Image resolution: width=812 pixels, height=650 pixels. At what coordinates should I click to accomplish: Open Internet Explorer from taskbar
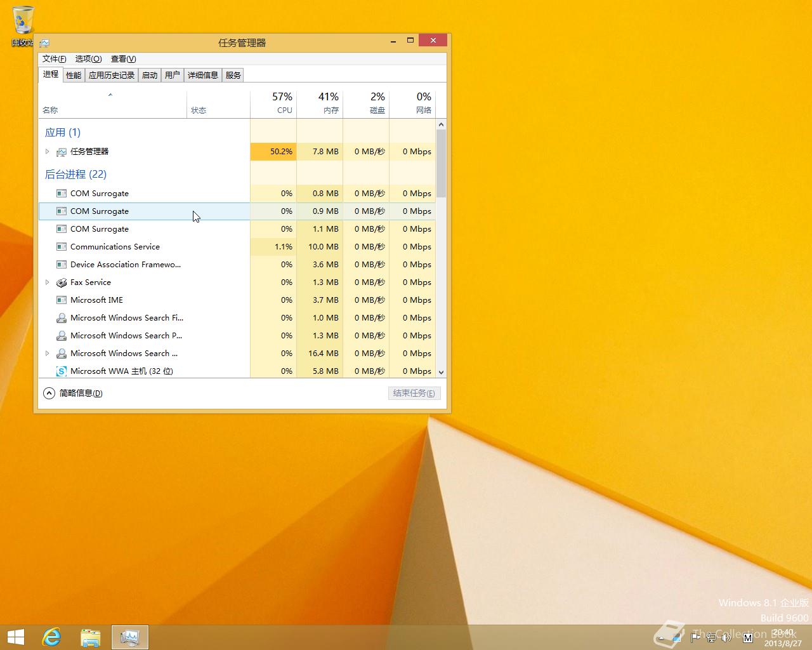51,637
